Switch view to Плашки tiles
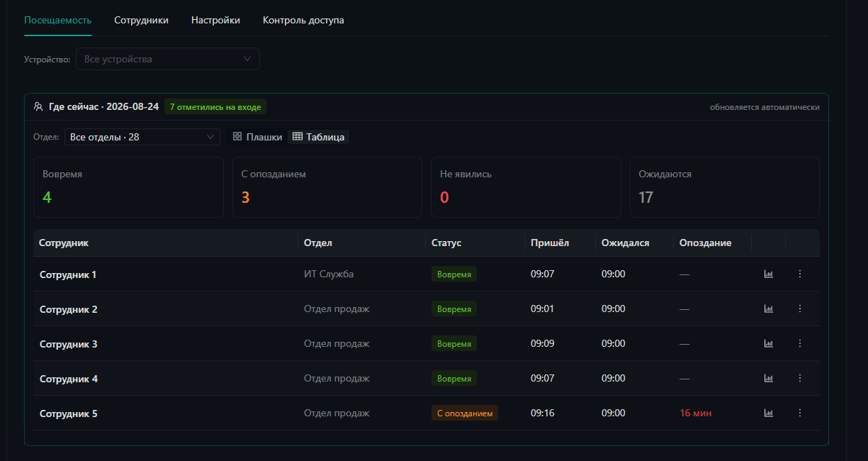 click(x=258, y=137)
